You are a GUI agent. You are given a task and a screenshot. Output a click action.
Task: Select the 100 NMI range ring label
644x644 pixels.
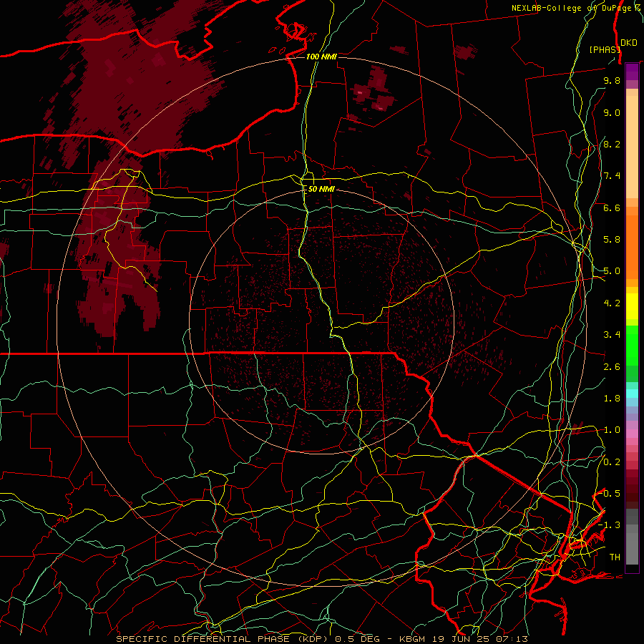click(x=321, y=57)
